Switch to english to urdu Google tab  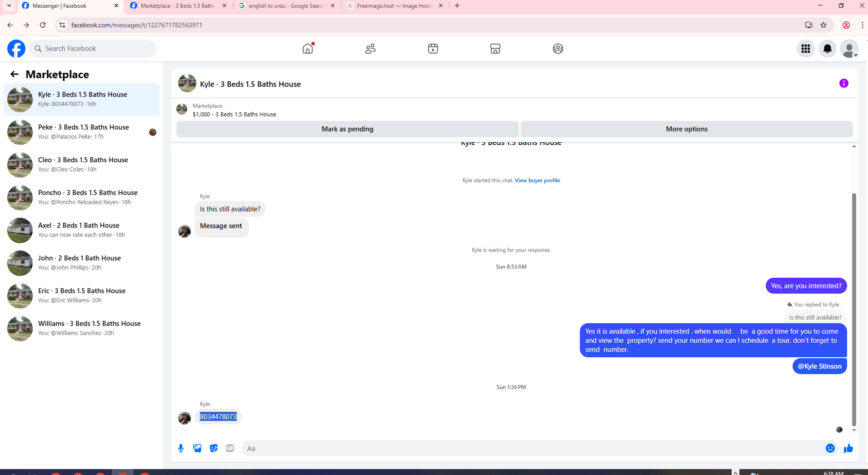click(286, 6)
